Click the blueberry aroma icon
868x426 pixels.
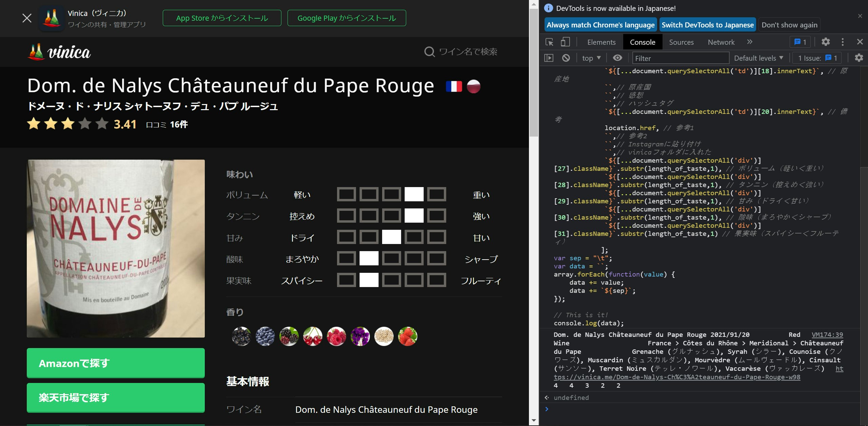click(x=265, y=336)
